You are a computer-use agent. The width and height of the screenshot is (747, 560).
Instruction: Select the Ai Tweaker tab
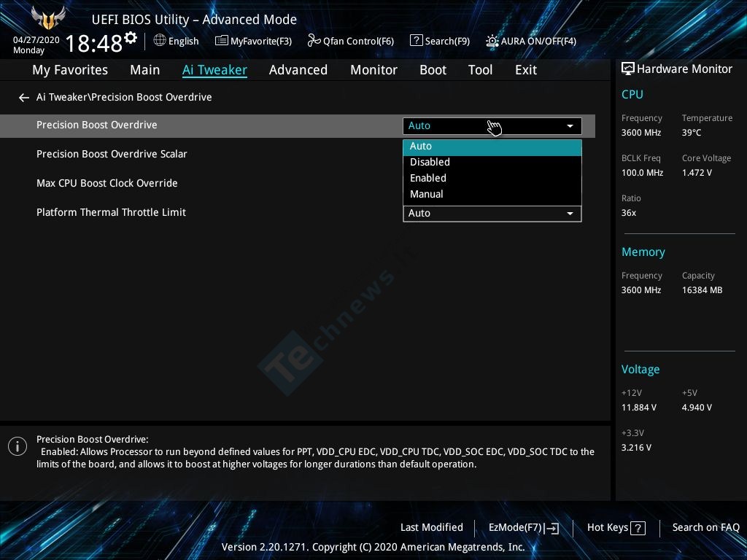[214, 70]
